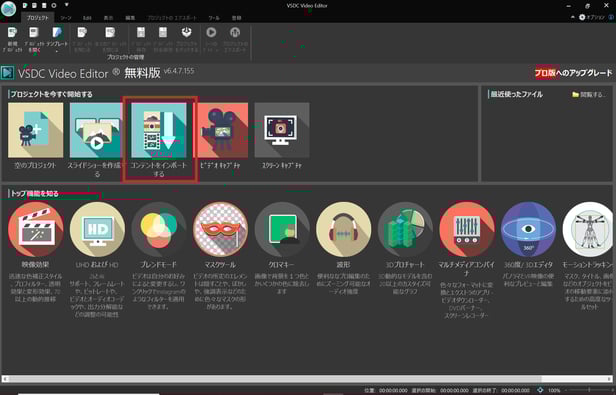This screenshot has height=395, width=616.
Task: Click the 100% zoom value
Action: (x=554, y=390)
